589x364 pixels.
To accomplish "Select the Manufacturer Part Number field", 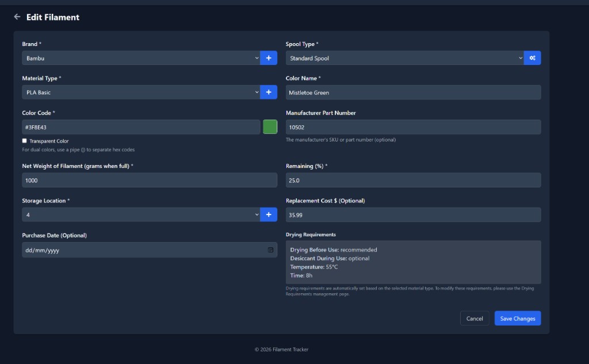I will pyautogui.click(x=413, y=127).
